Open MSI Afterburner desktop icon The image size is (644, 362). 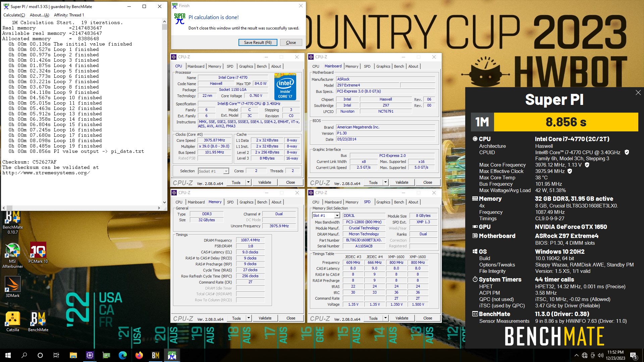(x=13, y=256)
